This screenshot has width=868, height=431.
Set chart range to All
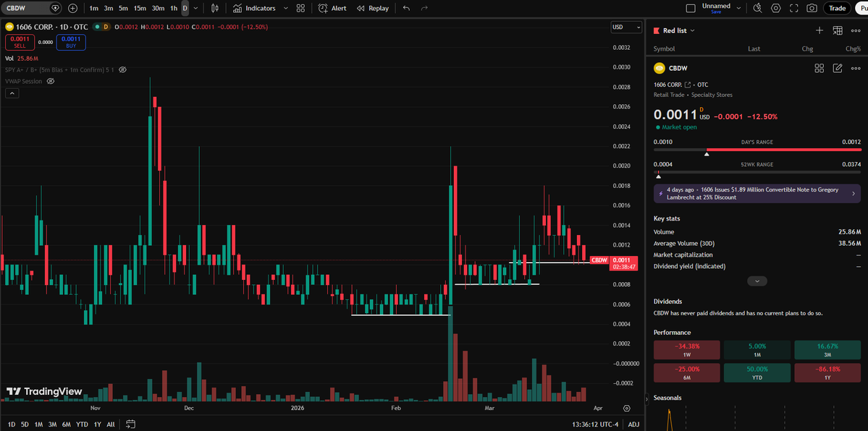[x=111, y=424]
